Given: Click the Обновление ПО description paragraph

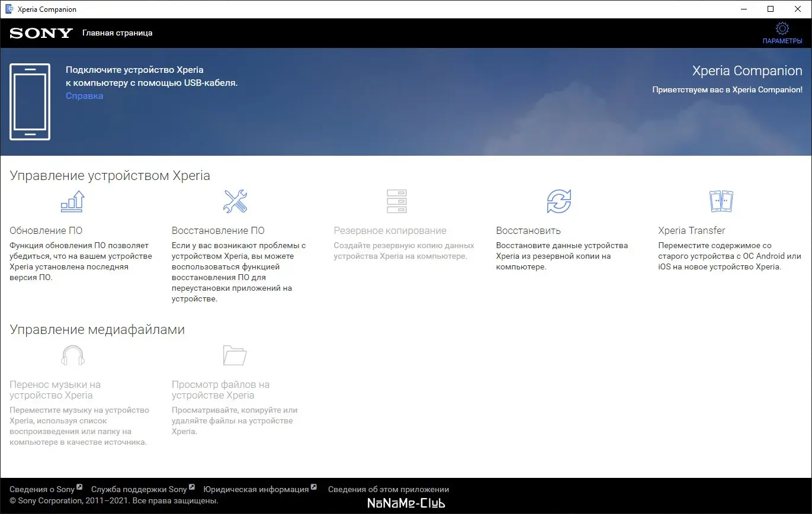Looking at the screenshot, I should (81, 261).
